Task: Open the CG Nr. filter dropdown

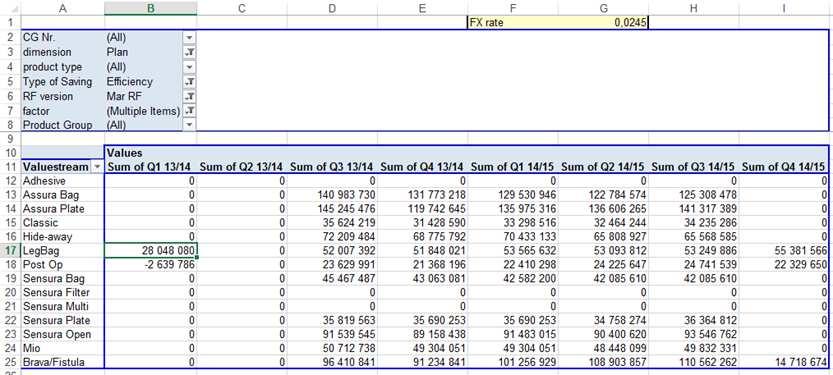Action: point(189,38)
